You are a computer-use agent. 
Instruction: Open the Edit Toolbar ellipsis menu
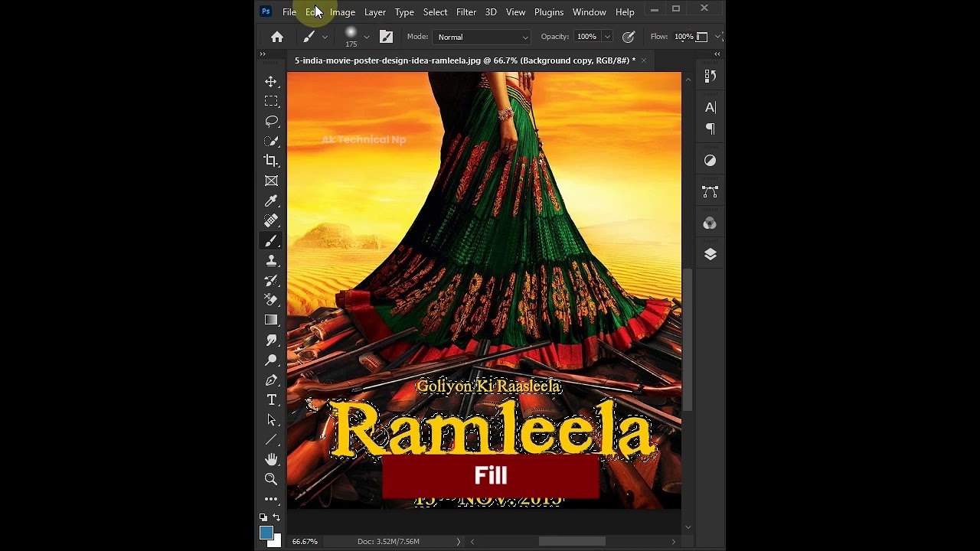tap(271, 499)
